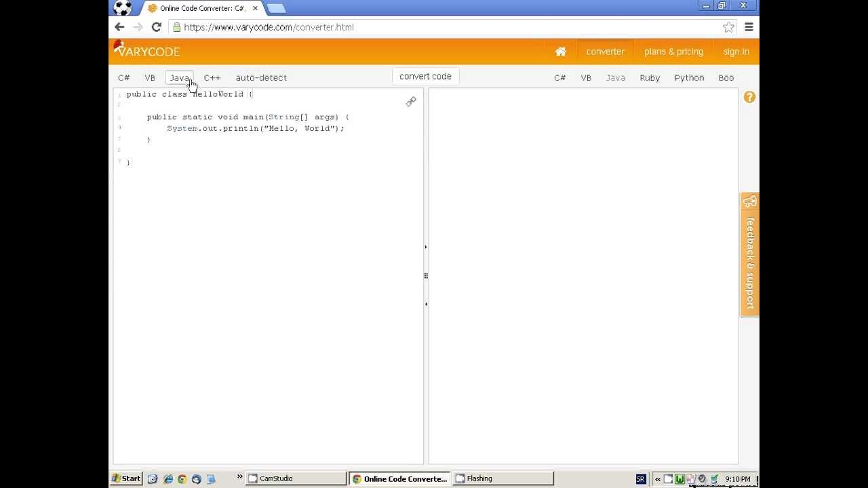
Task: Select VB as target language
Action: click(586, 77)
